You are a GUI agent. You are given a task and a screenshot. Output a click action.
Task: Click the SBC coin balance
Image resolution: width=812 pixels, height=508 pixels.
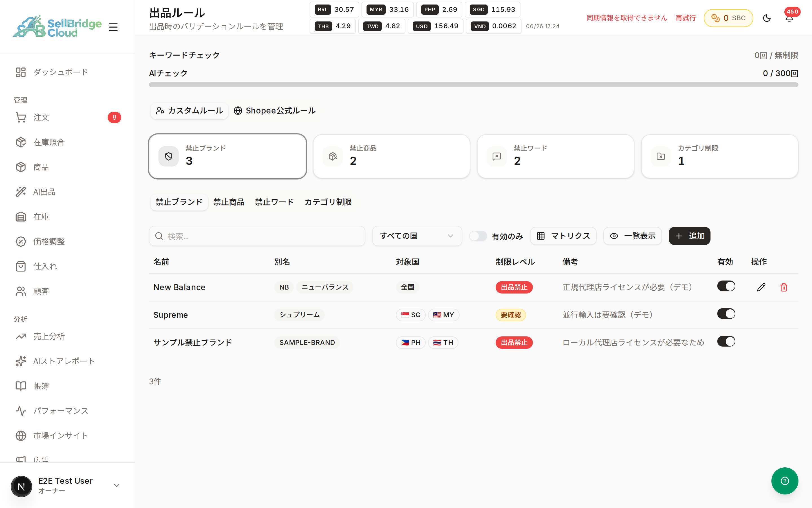click(728, 18)
